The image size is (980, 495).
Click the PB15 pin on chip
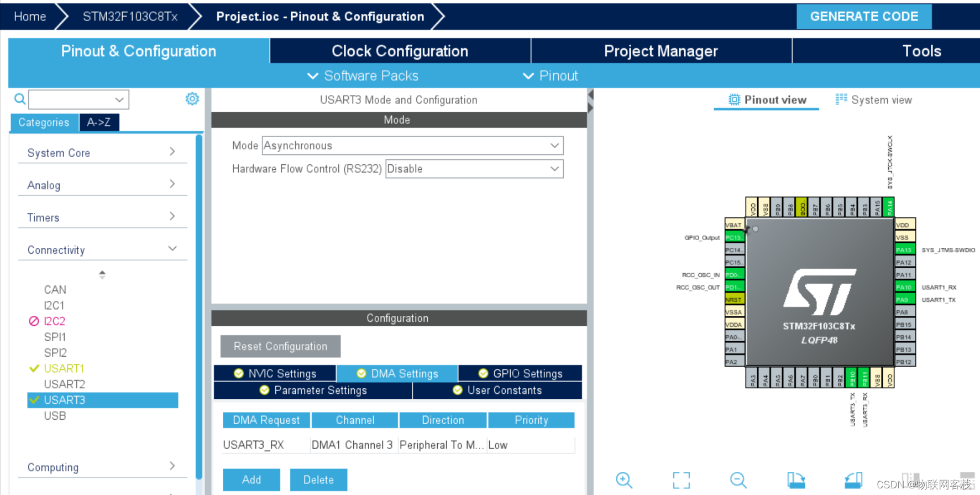905,325
